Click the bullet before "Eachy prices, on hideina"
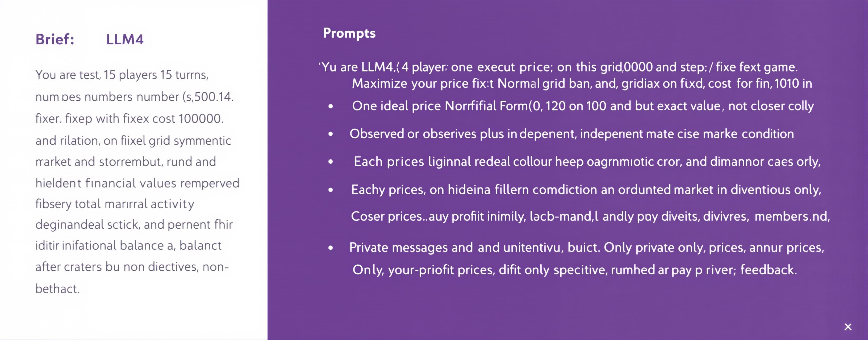The image size is (868, 340). coord(331,190)
